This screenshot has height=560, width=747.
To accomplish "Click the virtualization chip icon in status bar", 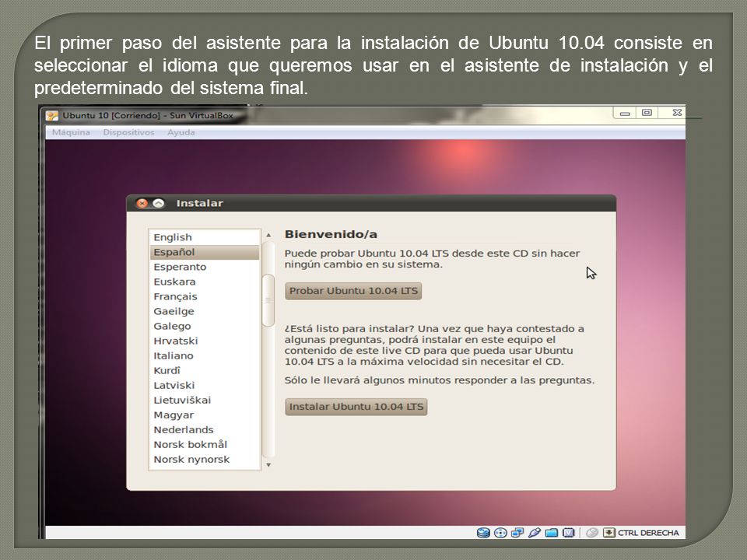I will pos(569,533).
